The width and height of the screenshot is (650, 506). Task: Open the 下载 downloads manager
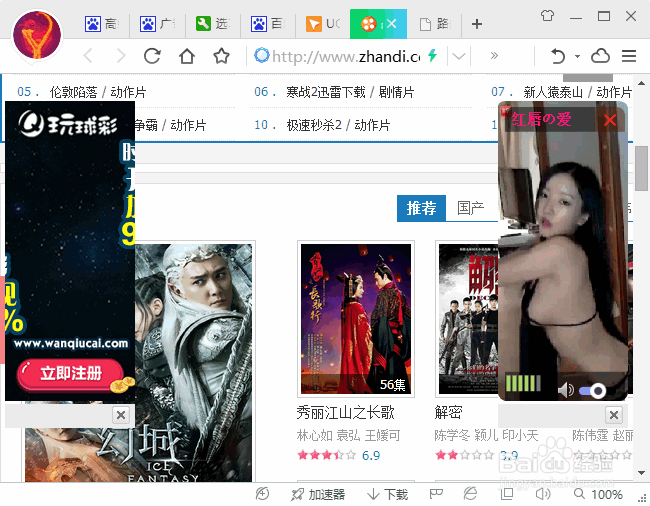[x=388, y=494]
